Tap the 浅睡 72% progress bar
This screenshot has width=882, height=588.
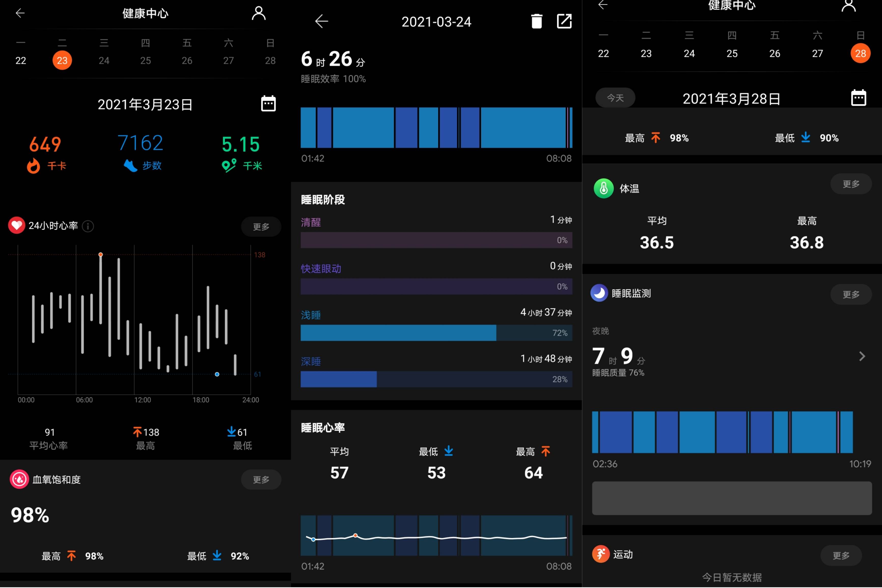pos(436,333)
